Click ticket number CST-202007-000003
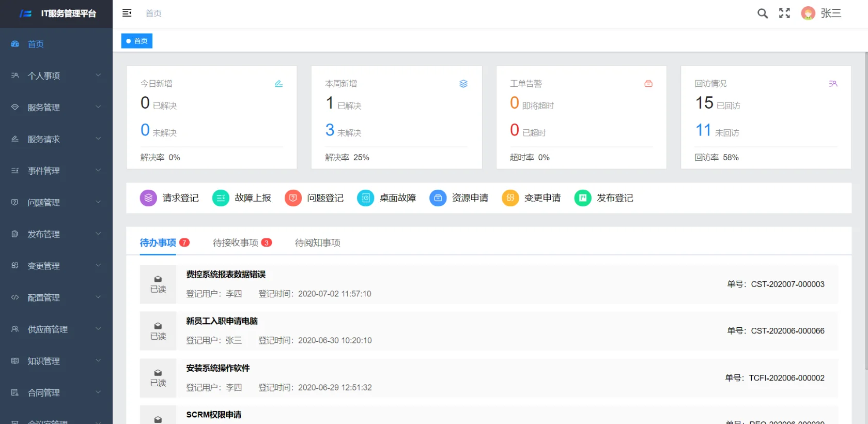 coord(788,284)
